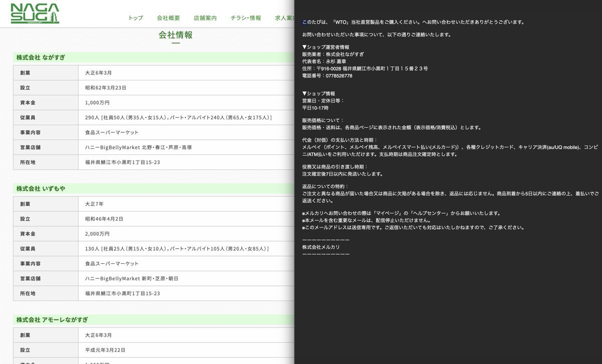Select the ▼ショップ情報 heading in email
The width and height of the screenshot is (602, 364).
point(319,94)
